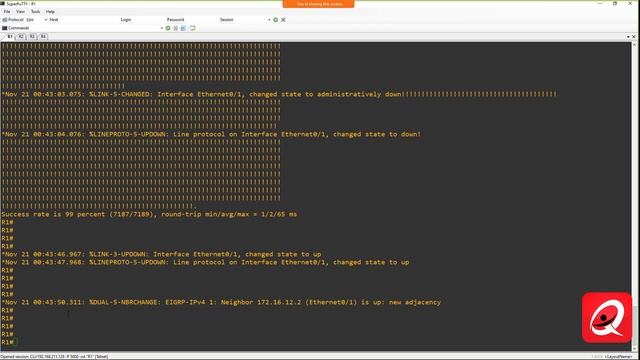640x360 pixels.
Task: Close the active document tab with X
Action: click(x=634, y=37)
